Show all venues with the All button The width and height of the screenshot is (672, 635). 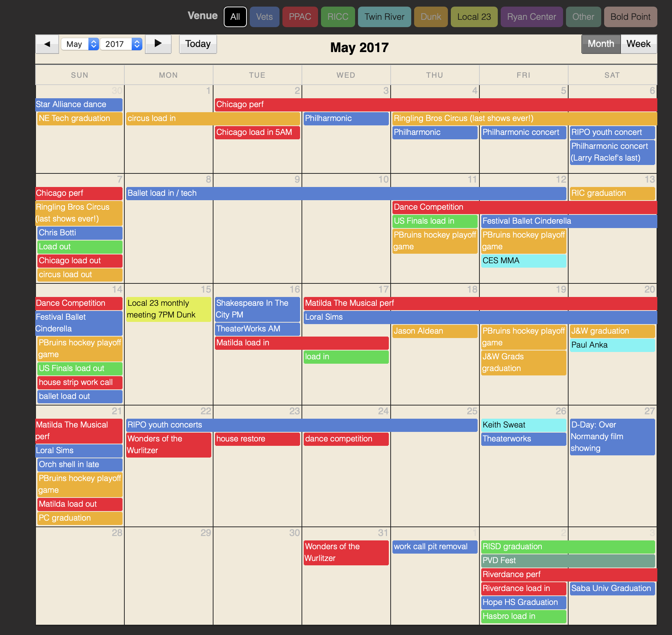click(x=235, y=17)
